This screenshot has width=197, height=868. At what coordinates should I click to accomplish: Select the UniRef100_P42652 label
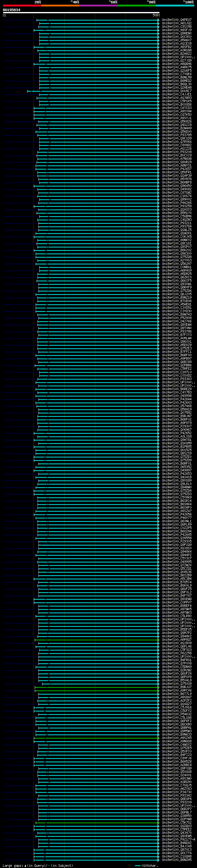tap(177, 433)
